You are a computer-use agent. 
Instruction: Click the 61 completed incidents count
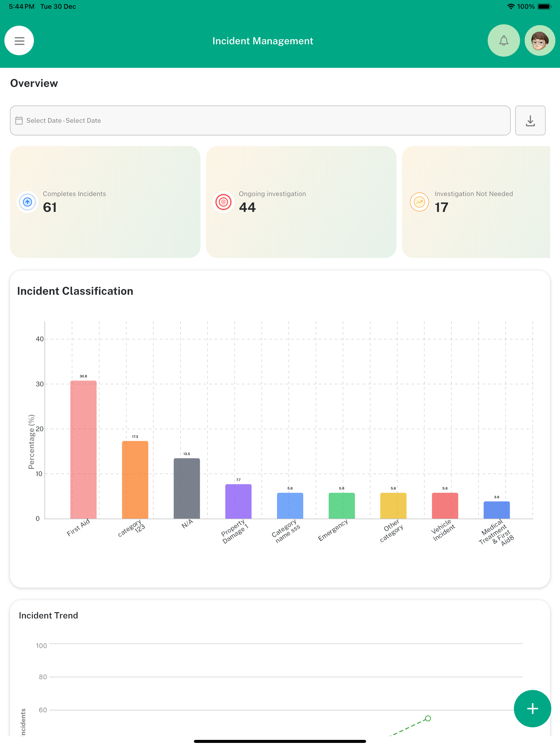click(50, 207)
